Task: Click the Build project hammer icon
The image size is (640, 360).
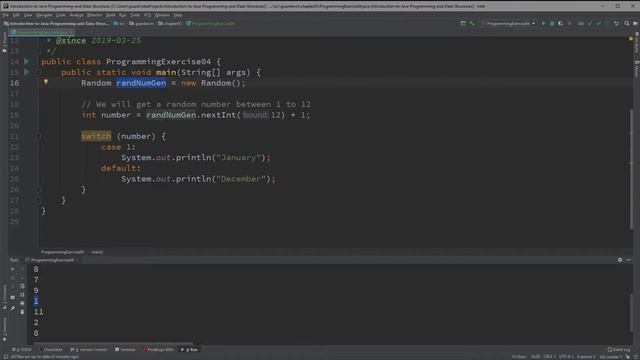Action: click(x=472, y=24)
